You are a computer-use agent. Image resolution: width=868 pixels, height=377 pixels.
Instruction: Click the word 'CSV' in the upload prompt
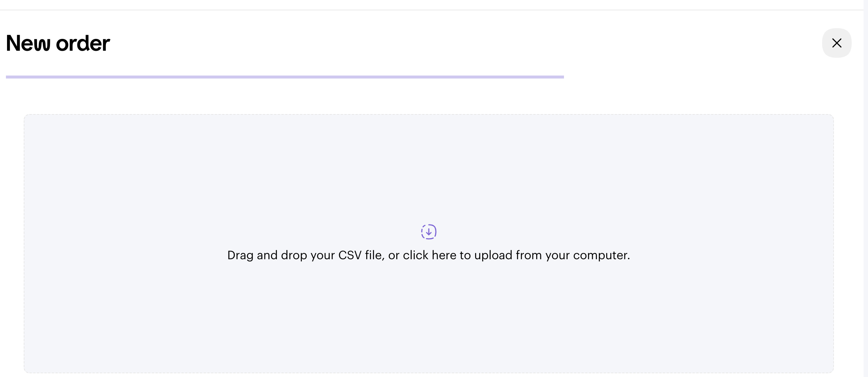point(350,255)
